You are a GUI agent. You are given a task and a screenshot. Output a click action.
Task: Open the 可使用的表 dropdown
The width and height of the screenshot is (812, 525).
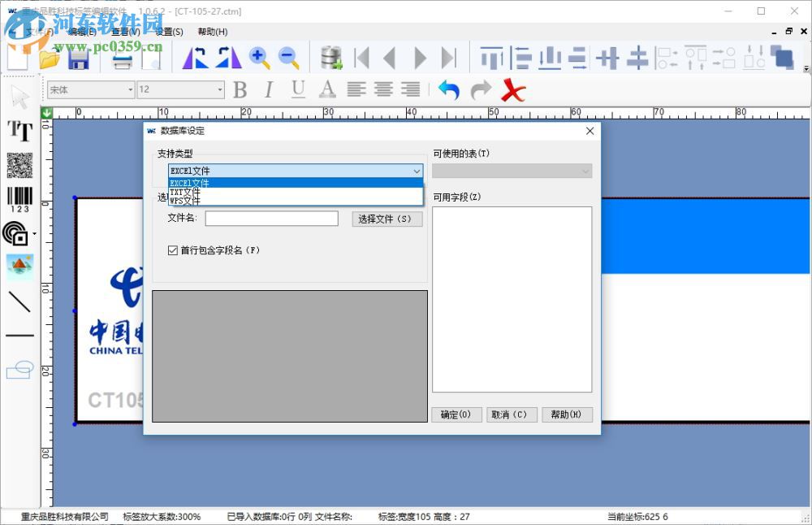(585, 171)
